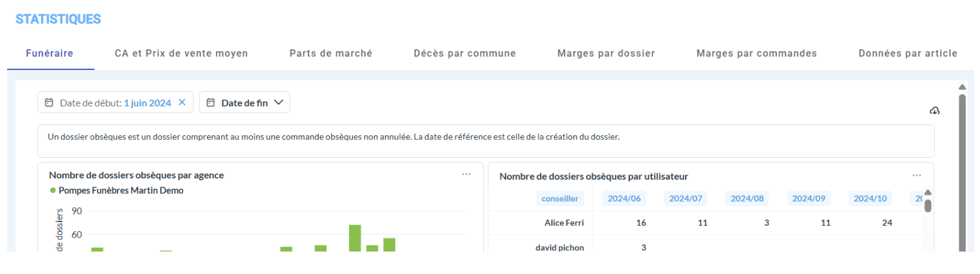The image size is (980, 274).
Task: Click the 2024/06 column header
Action: [624, 199]
